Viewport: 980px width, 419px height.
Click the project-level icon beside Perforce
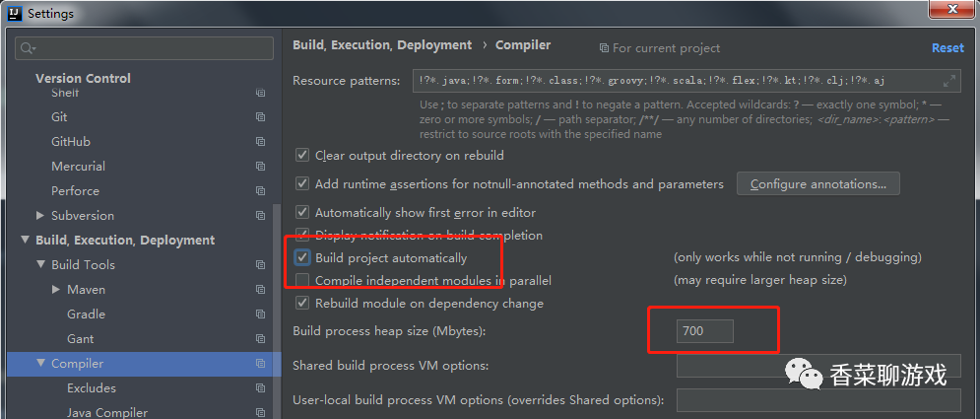pos(260,191)
